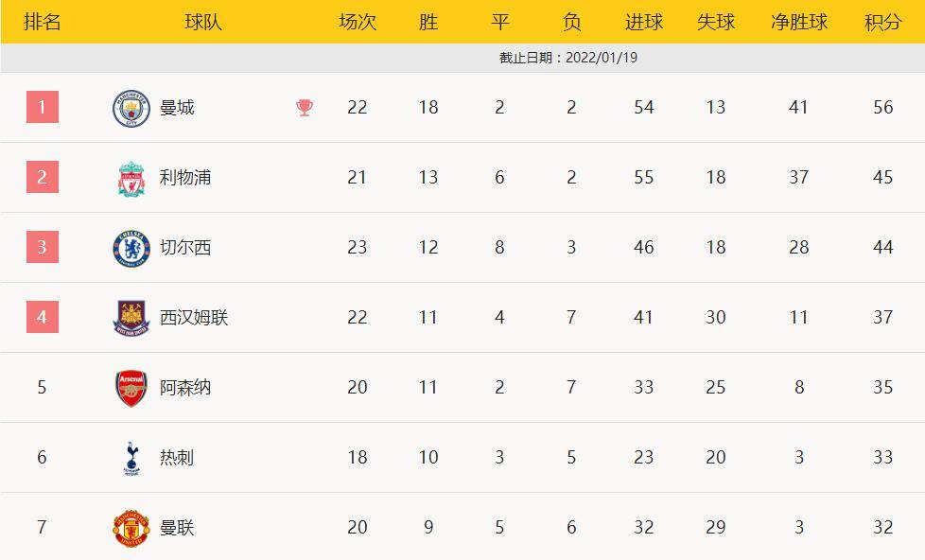Click the 截止日期 2022/01/19 date text
925x560 pixels.
point(568,58)
